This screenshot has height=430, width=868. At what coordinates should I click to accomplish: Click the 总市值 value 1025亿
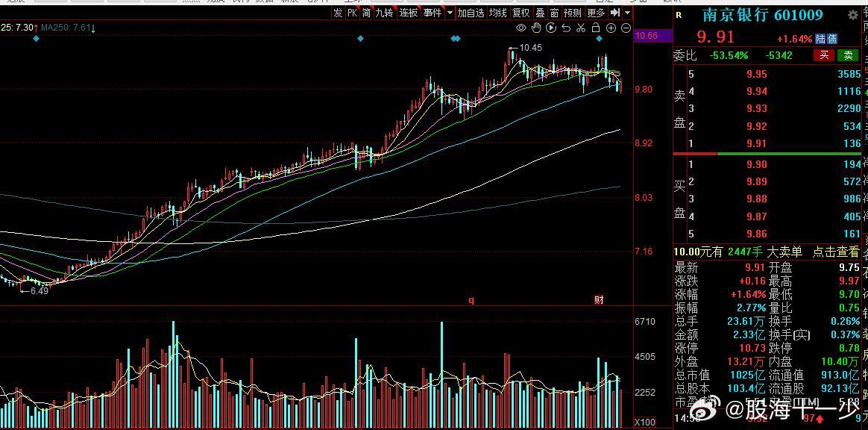tap(749, 376)
